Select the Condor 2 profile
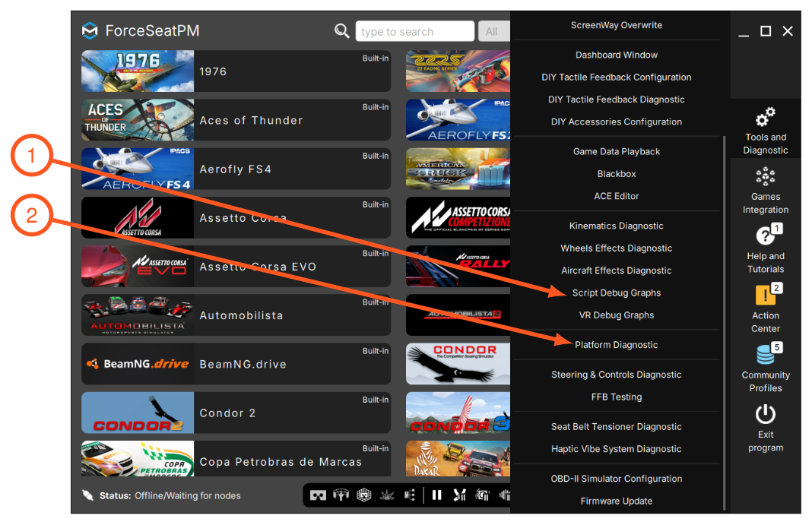Image resolution: width=812 pixels, height=525 pixels. [x=236, y=413]
